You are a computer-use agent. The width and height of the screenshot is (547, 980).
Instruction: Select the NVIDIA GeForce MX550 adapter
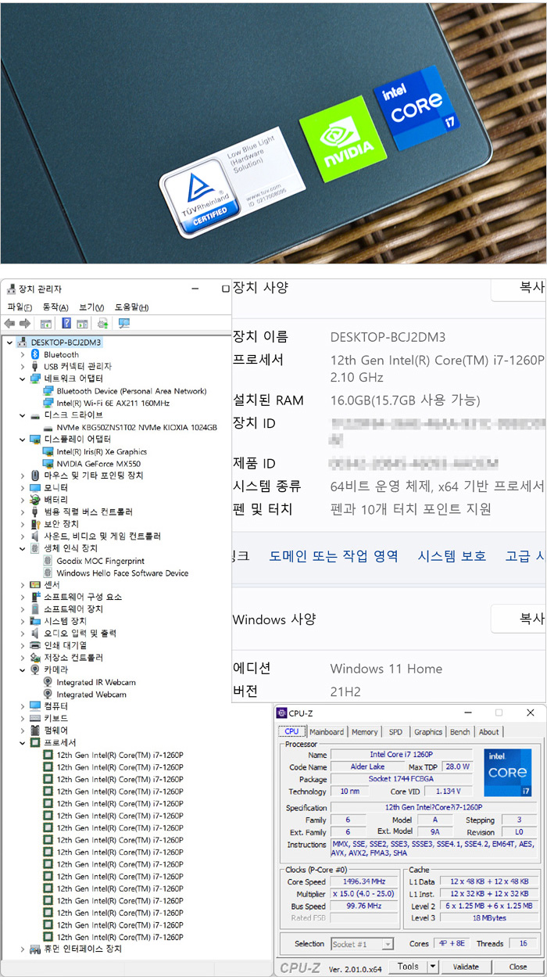tap(102, 464)
